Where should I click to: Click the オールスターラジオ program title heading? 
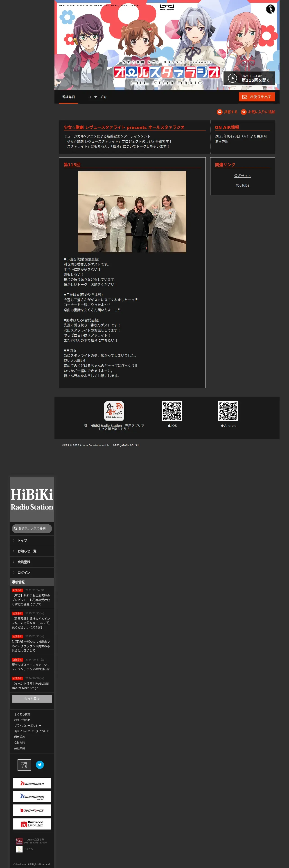(x=124, y=127)
